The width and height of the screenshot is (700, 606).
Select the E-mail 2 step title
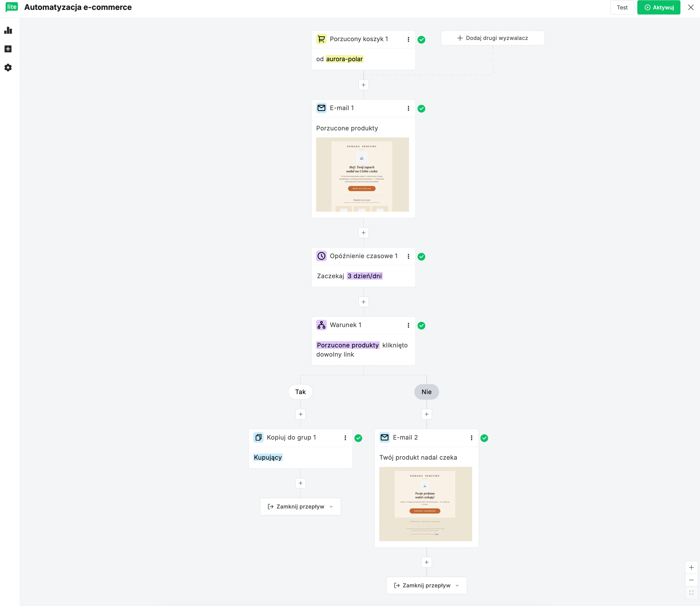[x=405, y=438]
